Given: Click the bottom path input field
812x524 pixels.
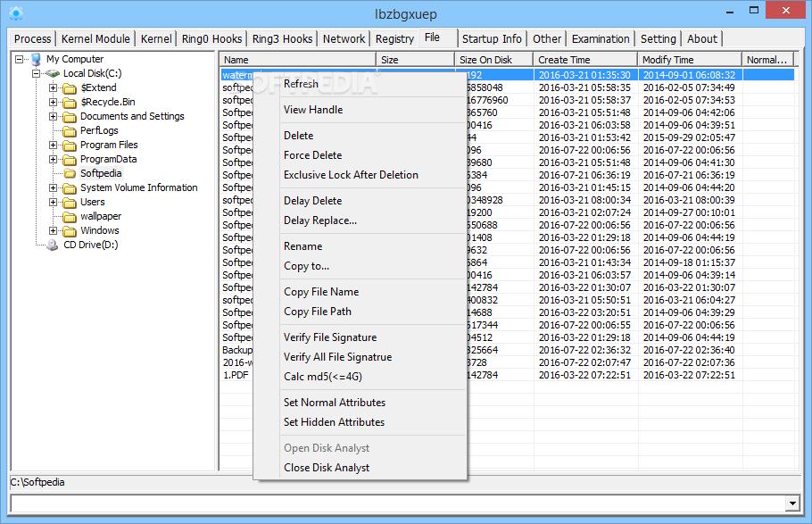Looking at the screenshot, I should pos(398,503).
